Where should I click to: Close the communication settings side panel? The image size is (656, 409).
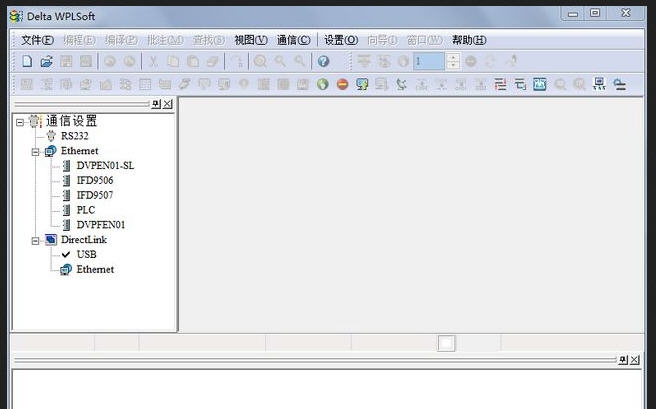point(167,103)
